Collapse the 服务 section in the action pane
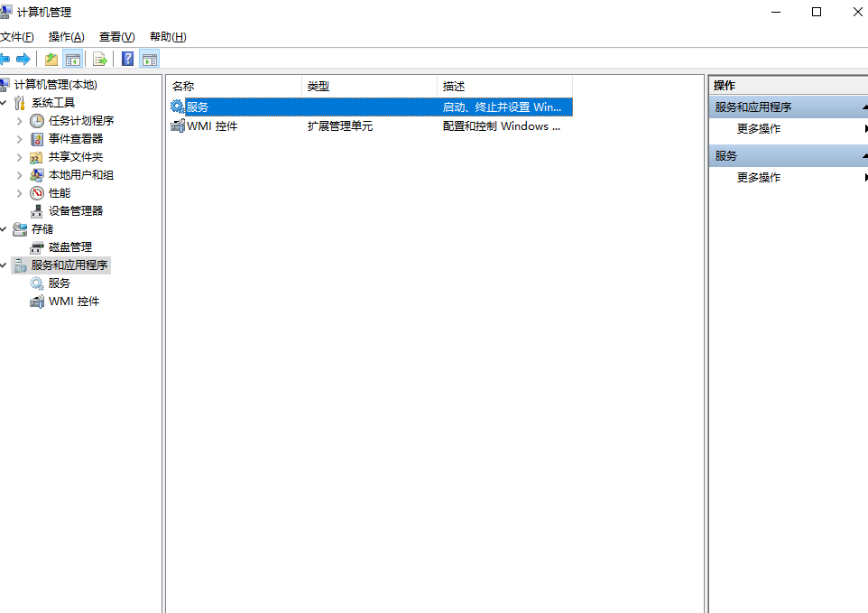The image size is (868, 613). [862, 154]
